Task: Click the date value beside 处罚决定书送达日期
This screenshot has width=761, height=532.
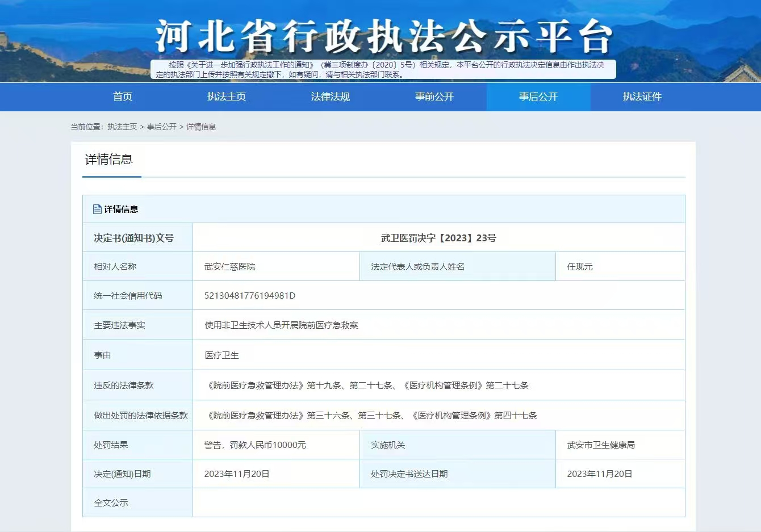Action: pos(600,474)
